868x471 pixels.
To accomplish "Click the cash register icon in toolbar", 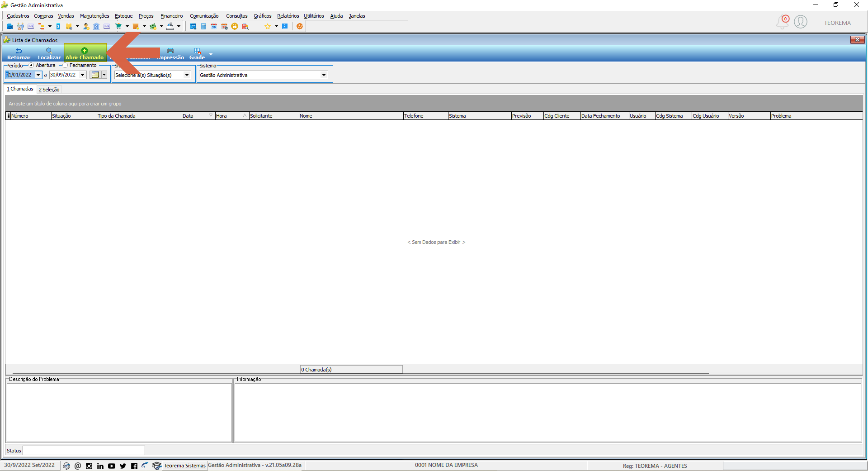I will (x=170, y=26).
